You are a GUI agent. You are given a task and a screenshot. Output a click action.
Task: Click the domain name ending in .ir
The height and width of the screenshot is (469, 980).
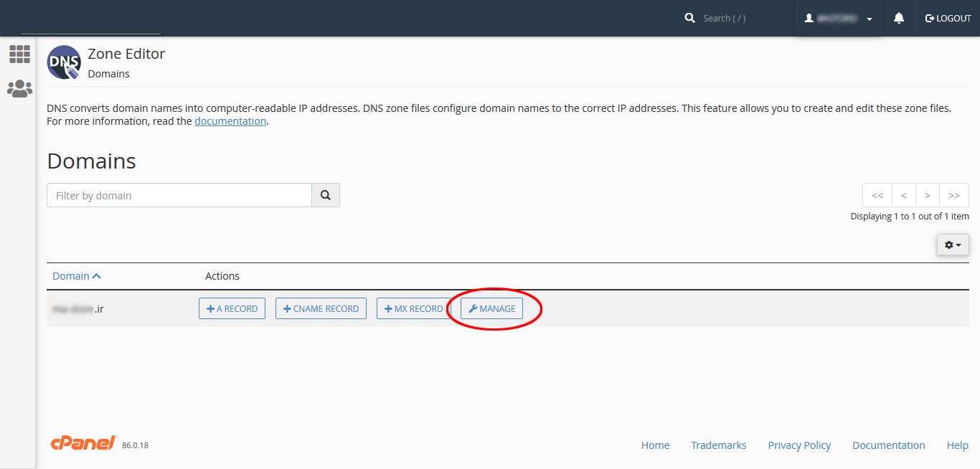click(78, 309)
